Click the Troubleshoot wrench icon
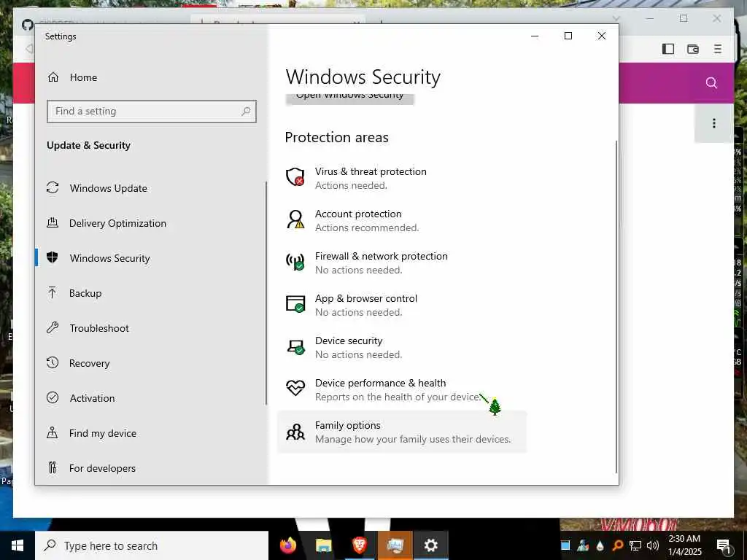Image resolution: width=747 pixels, height=560 pixels. (53, 327)
